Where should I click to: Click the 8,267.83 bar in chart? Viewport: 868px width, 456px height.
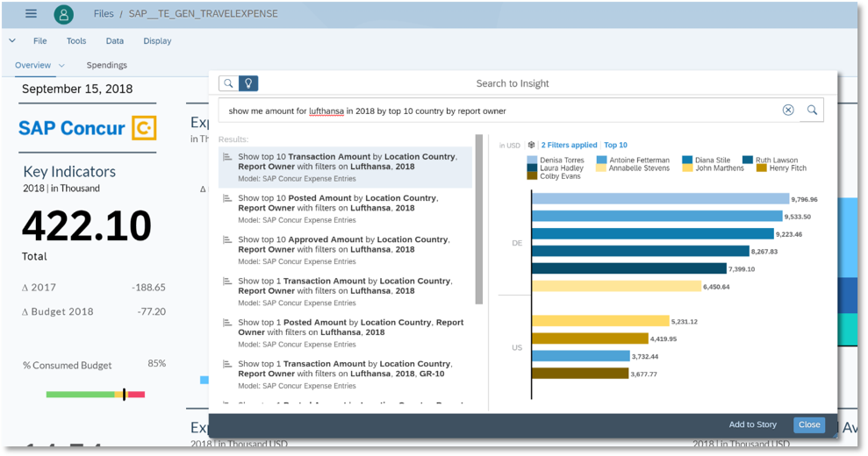(641, 252)
